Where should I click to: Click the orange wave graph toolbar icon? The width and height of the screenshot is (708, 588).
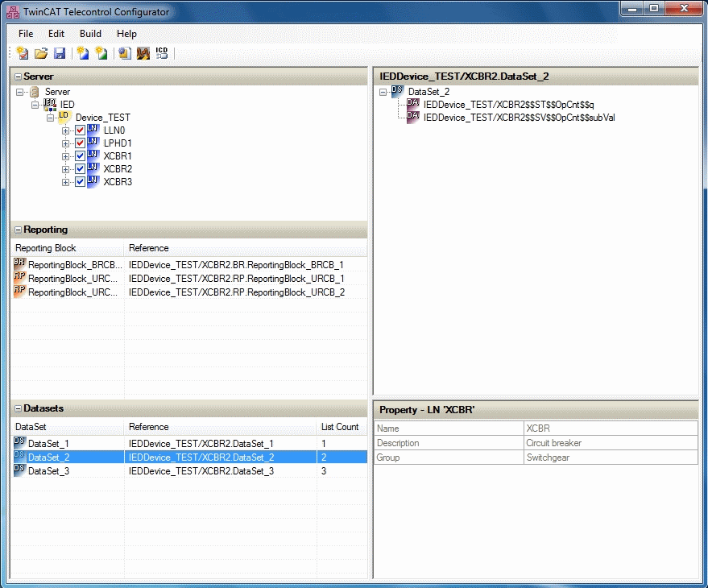[143, 53]
